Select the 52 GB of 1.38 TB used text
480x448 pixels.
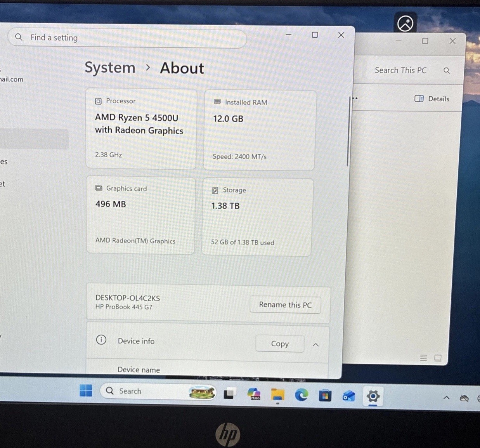(243, 242)
